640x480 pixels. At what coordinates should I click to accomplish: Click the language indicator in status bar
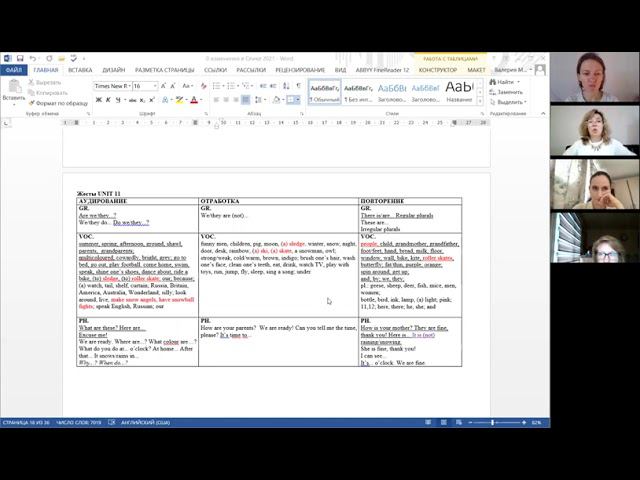point(145,422)
